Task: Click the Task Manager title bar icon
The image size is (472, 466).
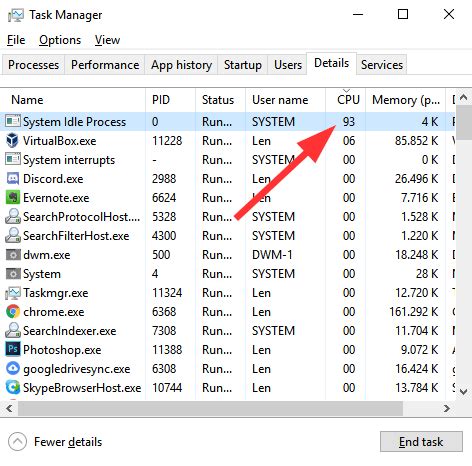Action: (x=16, y=15)
